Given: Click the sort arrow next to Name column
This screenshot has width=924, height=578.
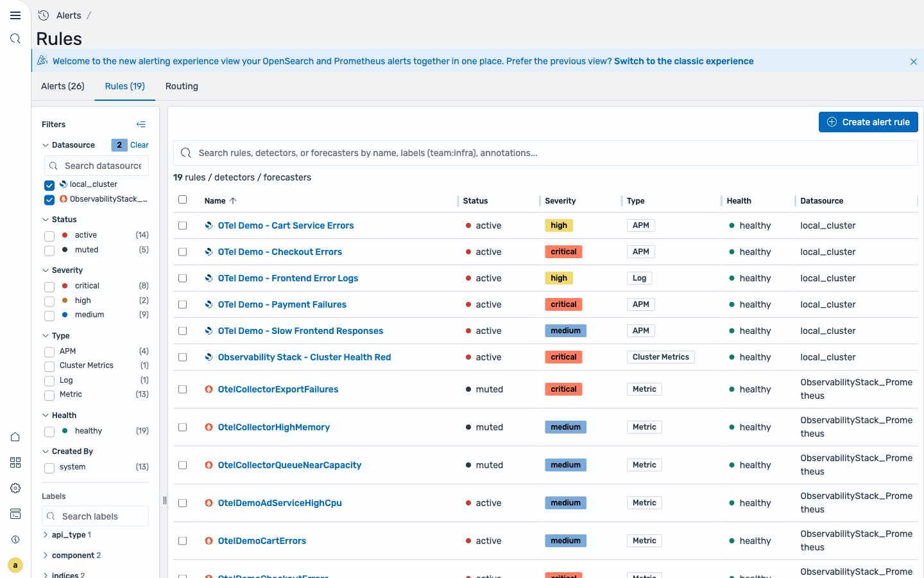Looking at the screenshot, I should pos(233,201).
